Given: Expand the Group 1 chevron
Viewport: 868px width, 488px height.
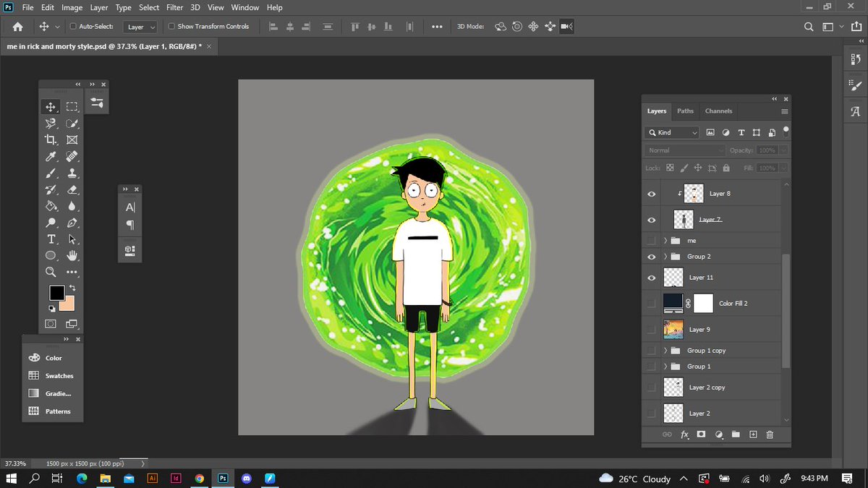Looking at the screenshot, I should [665, 367].
